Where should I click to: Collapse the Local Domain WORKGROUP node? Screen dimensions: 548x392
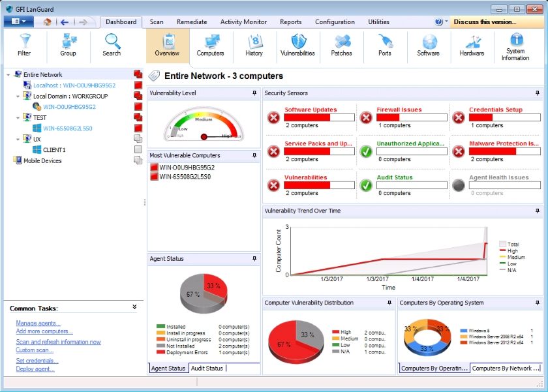point(18,97)
